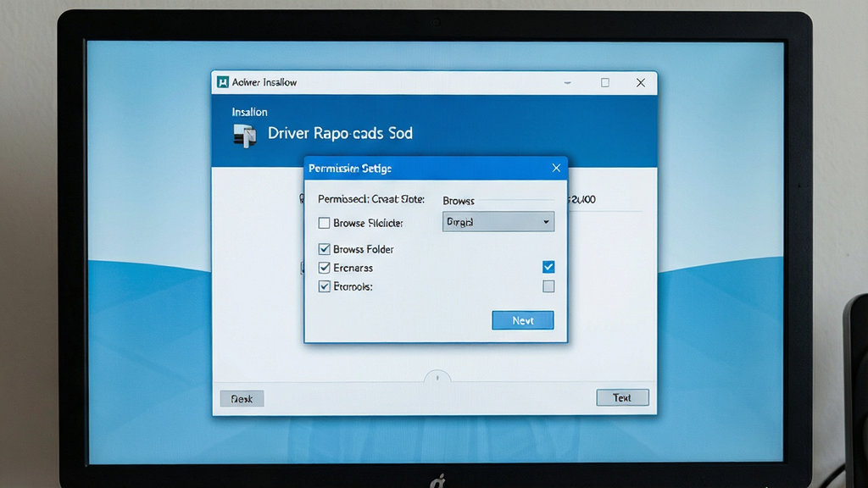This screenshot has width=868, height=488.
Task: Click the Back button of the installer
Action: coord(242,399)
